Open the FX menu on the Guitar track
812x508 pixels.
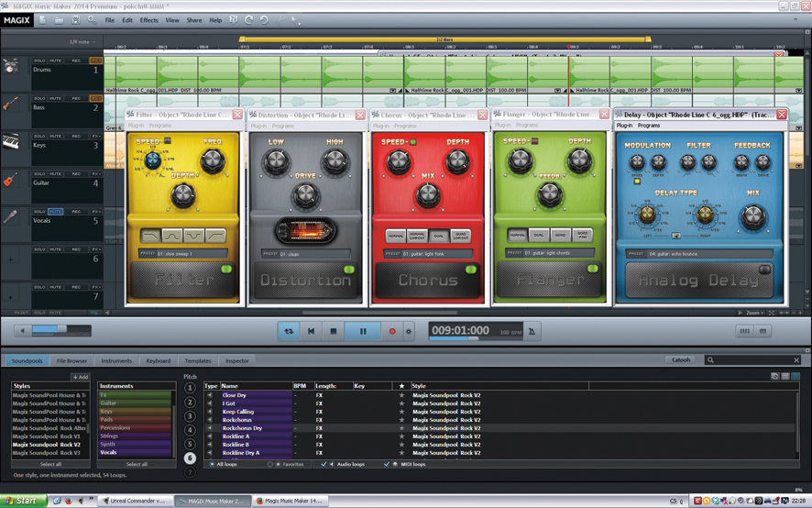[96, 174]
